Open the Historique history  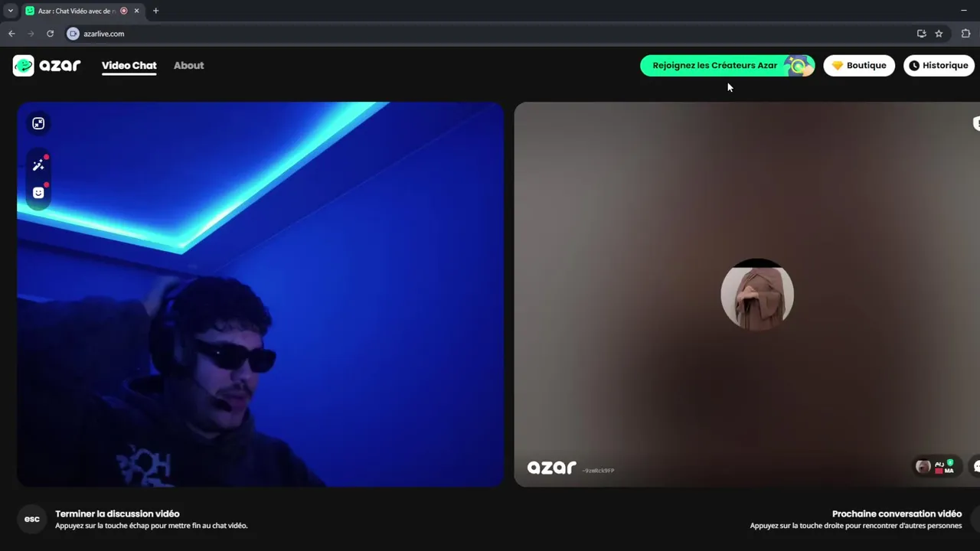coord(939,66)
